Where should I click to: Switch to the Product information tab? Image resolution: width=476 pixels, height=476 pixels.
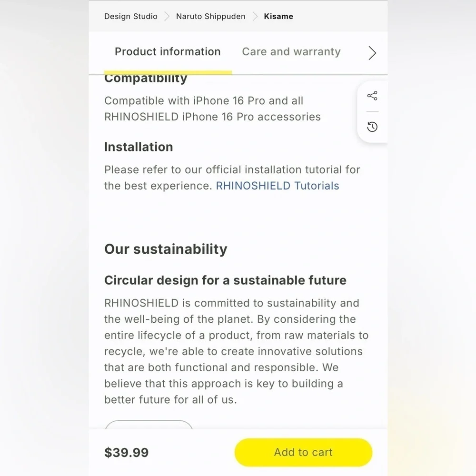[x=168, y=51]
